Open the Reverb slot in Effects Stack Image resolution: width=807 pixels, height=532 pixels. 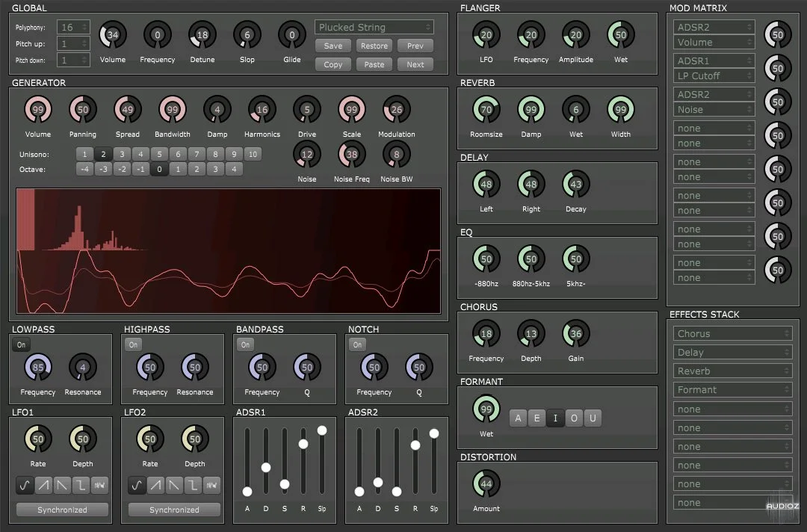click(733, 371)
